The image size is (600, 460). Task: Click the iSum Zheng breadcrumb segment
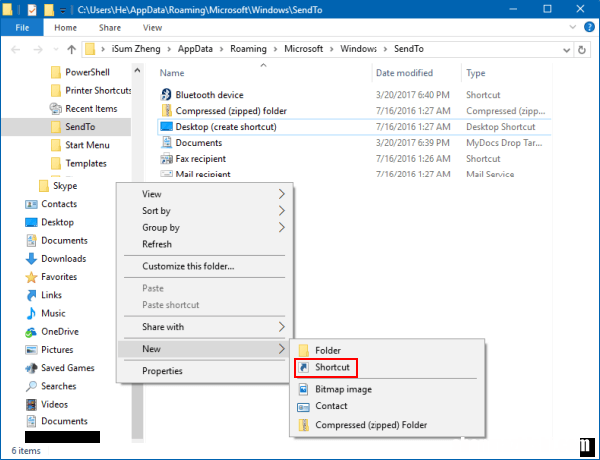pyautogui.click(x=136, y=49)
